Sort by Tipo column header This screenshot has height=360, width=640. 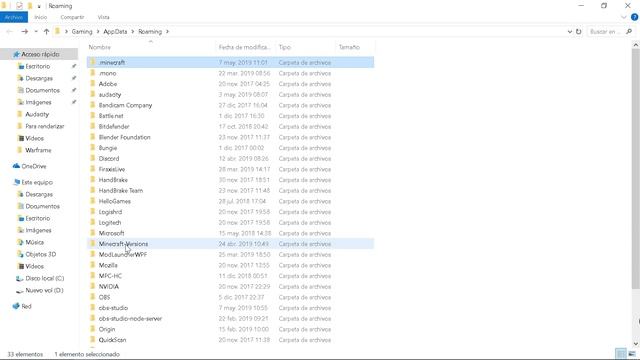pyautogui.click(x=284, y=47)
